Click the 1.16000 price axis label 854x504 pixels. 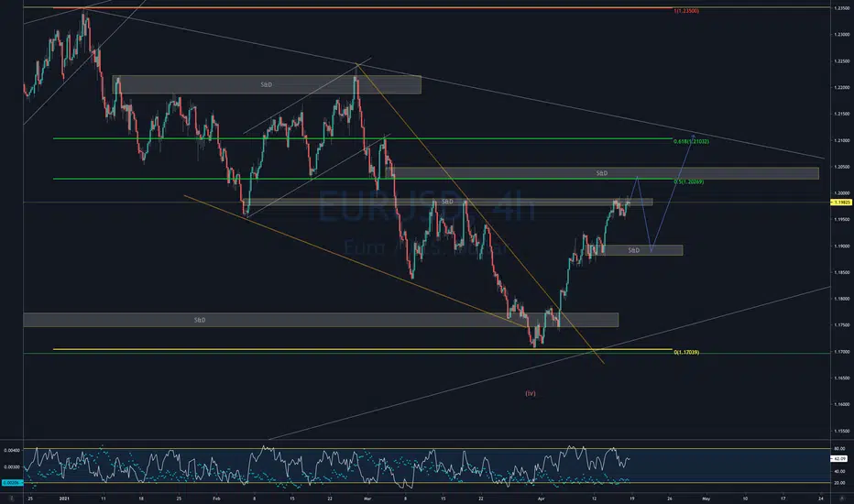point(842,404)
